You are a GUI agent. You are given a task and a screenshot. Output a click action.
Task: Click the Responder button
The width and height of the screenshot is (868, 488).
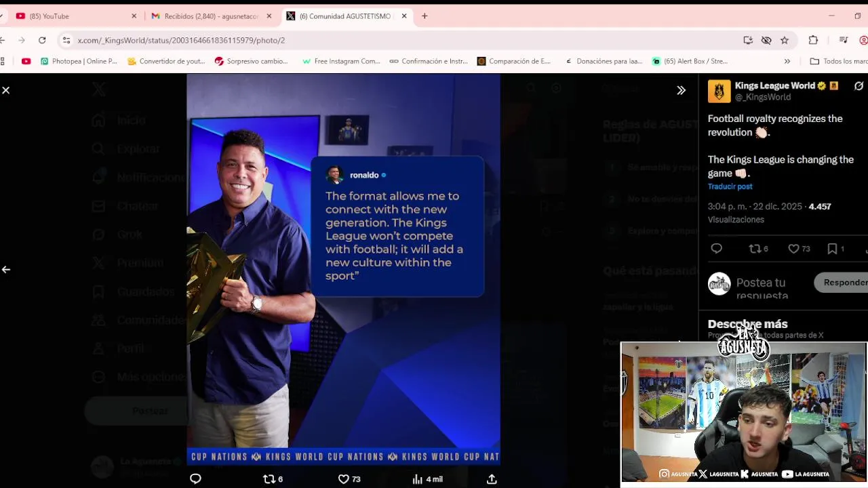coord(842,283)
